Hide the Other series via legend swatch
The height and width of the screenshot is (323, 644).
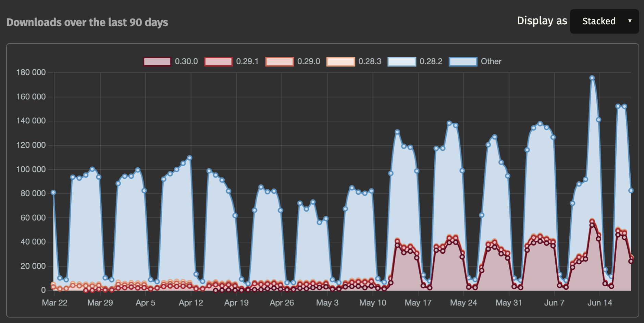463,62
